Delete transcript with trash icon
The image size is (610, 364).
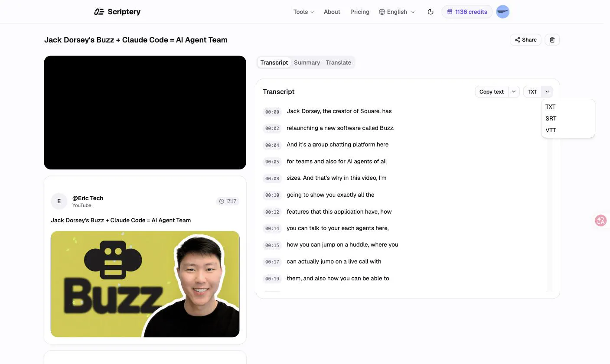(x=552, y=40)
